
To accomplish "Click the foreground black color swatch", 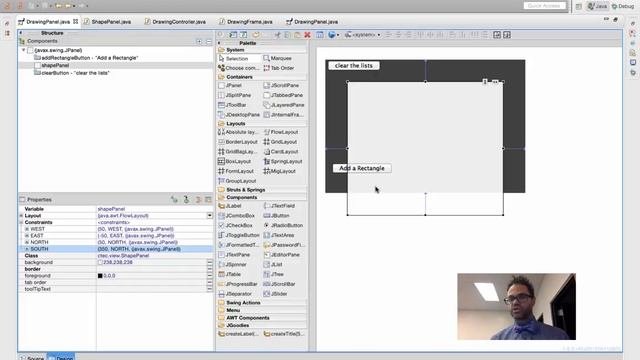I will (100, 276).
